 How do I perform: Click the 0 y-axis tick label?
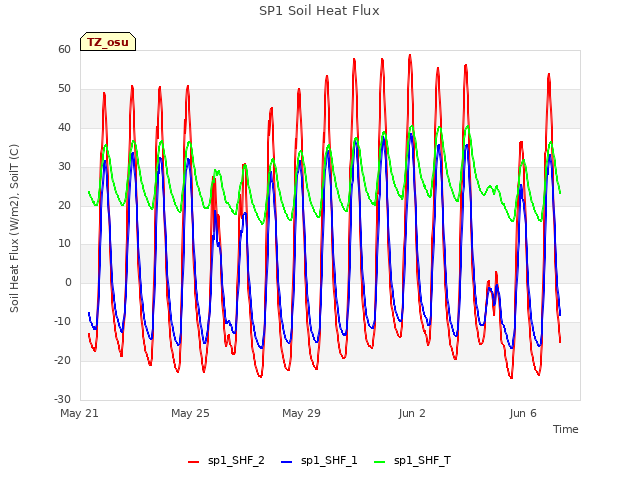coord(68,282)
